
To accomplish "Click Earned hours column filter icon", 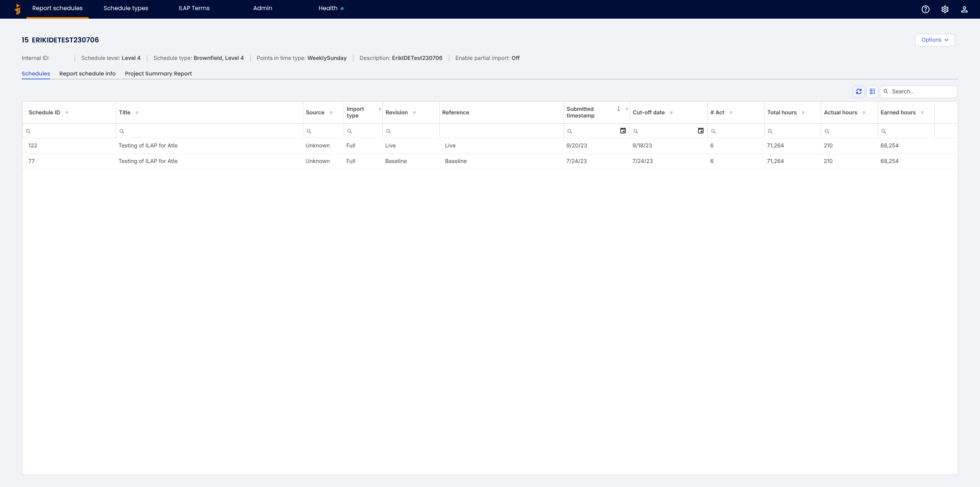I will [922, 113].
